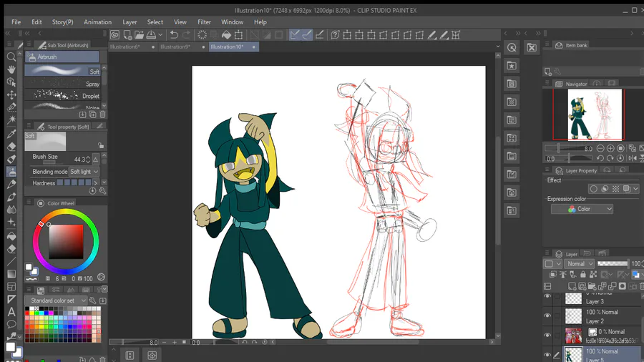Click the Lock layer padlock icon
644x362 pixels.
click(x=582, y=274)
